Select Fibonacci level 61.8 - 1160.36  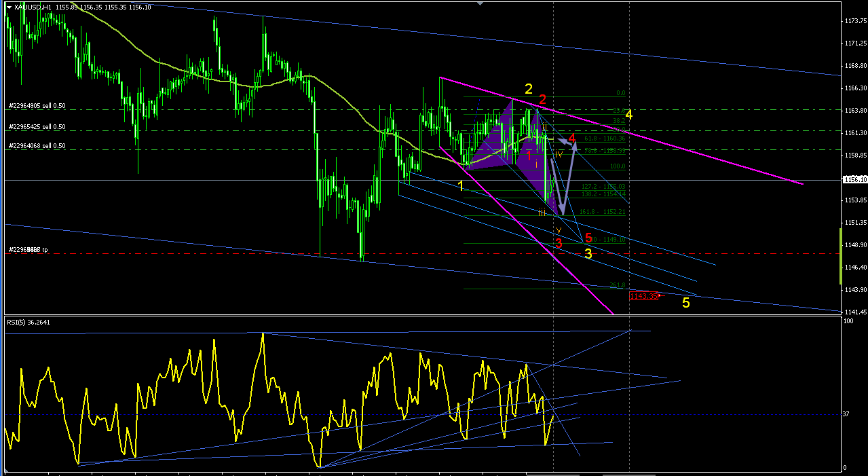[604, 139]
